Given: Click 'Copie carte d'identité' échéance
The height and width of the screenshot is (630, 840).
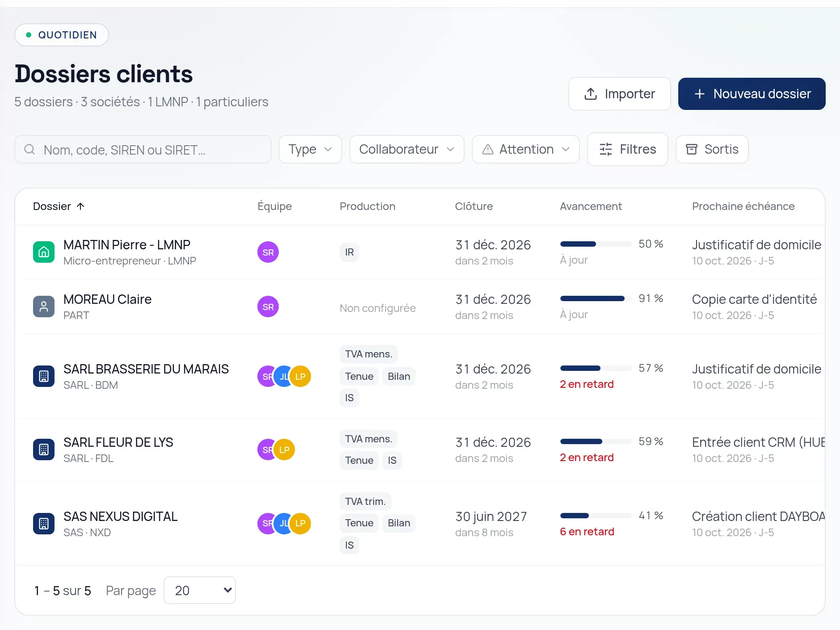Looking at the screenshot, I should 754,299.
